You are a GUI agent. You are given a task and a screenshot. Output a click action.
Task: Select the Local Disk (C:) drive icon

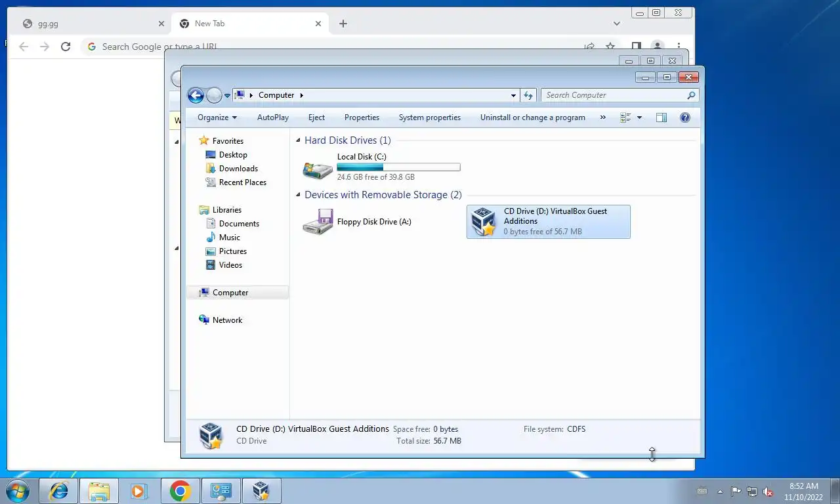[x=318, y=169]
